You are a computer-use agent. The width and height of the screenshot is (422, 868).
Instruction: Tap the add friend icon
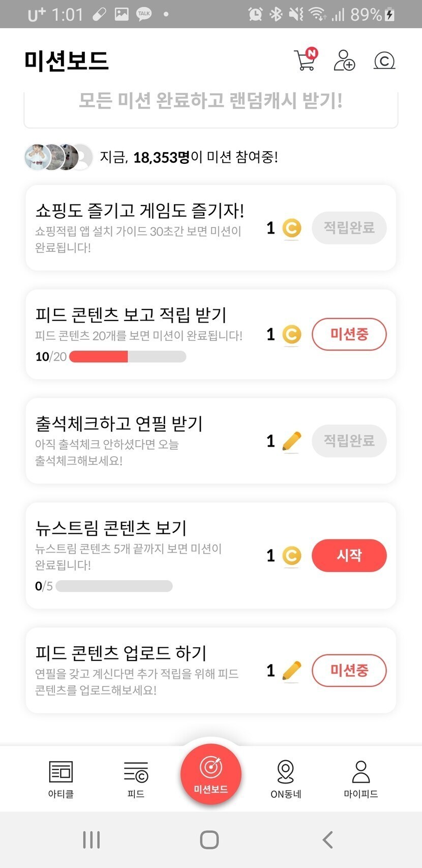coord(344,60)
